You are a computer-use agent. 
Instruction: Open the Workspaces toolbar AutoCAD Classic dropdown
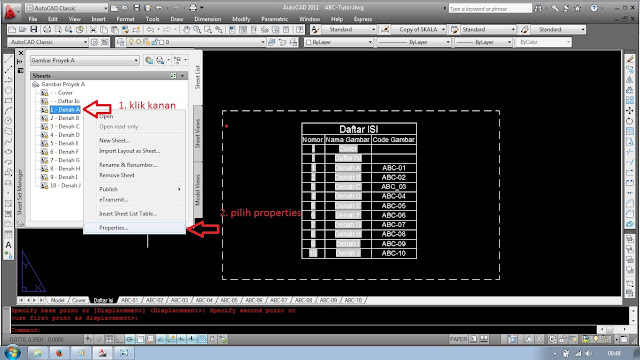48,42
